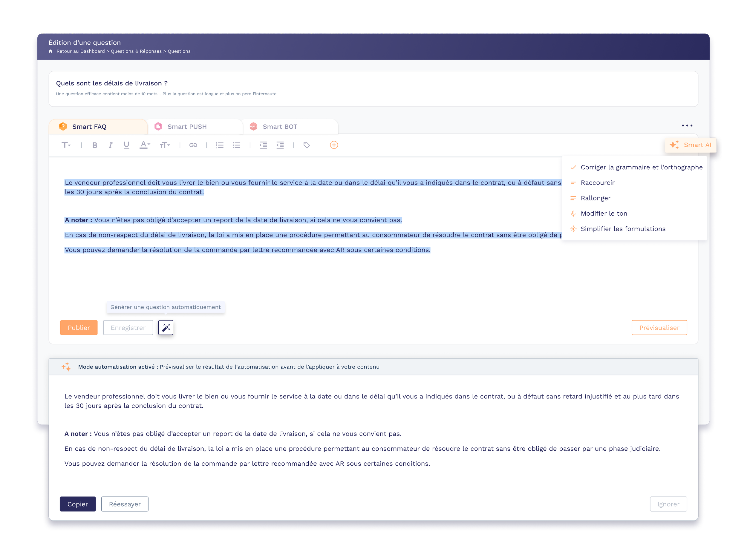Click the underline formatting icon
The width and height of the screenshot is (747, 560).
[126, 145]
